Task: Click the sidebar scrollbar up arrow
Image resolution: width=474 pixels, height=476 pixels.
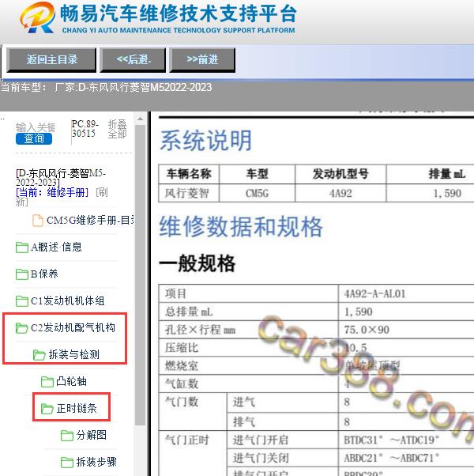Action: click(140, 119)
